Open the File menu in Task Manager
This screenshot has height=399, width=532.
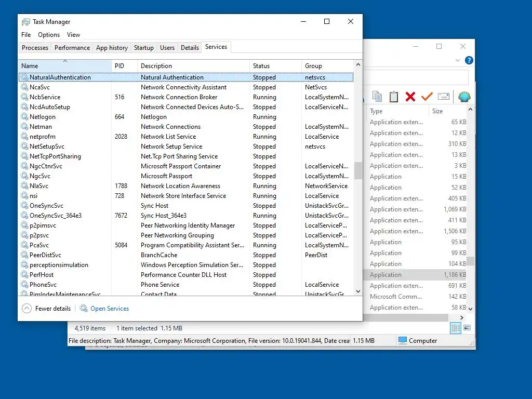(26, 35)
